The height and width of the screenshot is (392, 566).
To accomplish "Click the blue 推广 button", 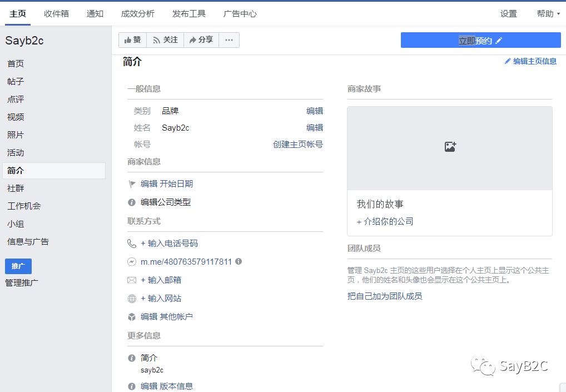I will click(18, 266).
